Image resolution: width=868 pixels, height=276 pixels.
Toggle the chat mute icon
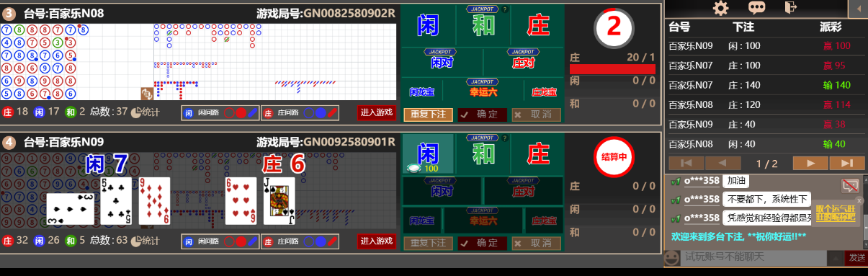pos(850,186)
